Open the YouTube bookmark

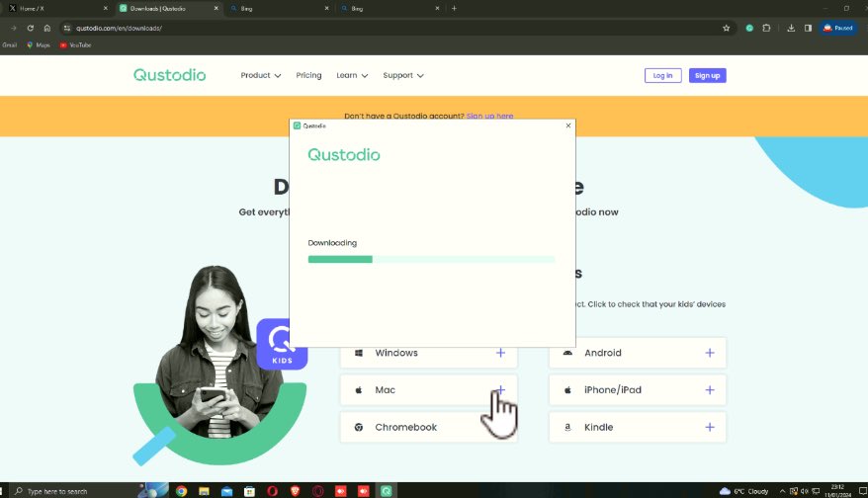[75, 44]
